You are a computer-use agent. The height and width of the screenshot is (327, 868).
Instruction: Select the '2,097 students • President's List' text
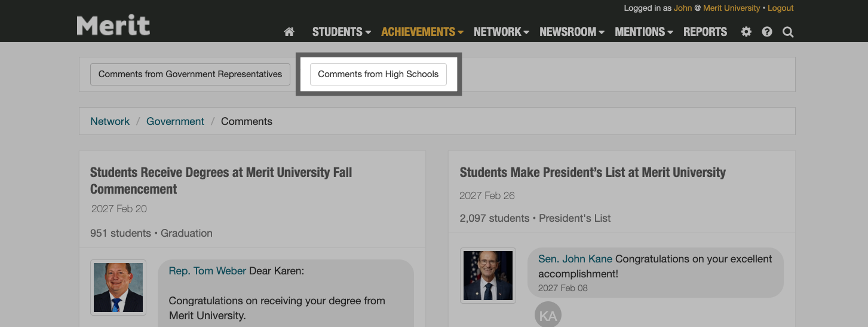click(535, 218)
